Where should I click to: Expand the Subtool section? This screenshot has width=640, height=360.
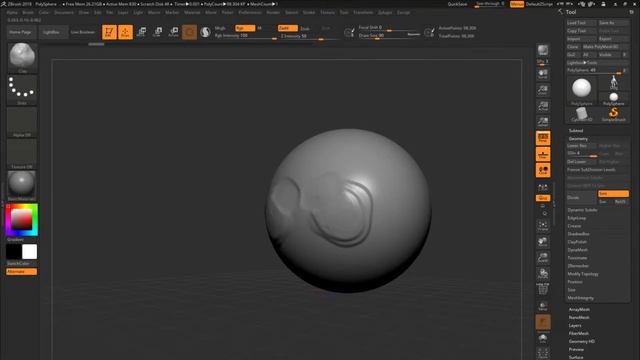(x=576, y=131)
